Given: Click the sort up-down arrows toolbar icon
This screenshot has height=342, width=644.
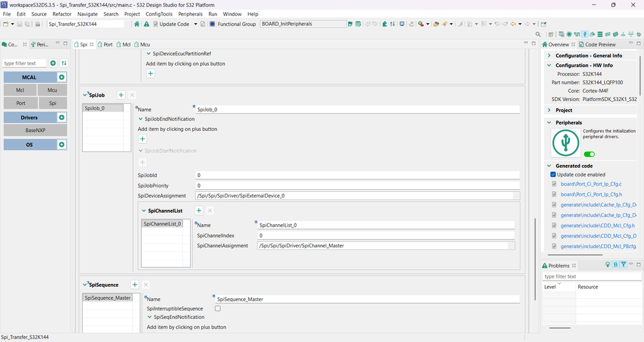Looking at the screenshot, I should click(392, 24).
